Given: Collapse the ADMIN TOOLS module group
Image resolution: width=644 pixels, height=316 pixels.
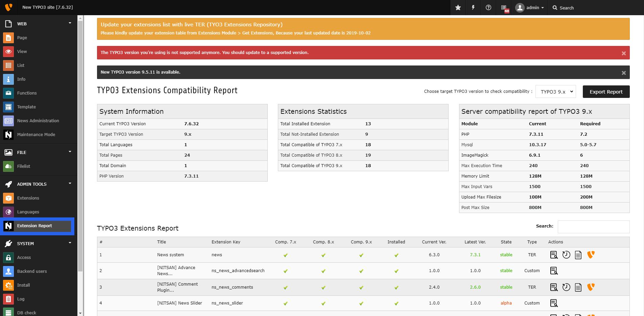Looking at the screenshot, I should [x=70, y=184].
